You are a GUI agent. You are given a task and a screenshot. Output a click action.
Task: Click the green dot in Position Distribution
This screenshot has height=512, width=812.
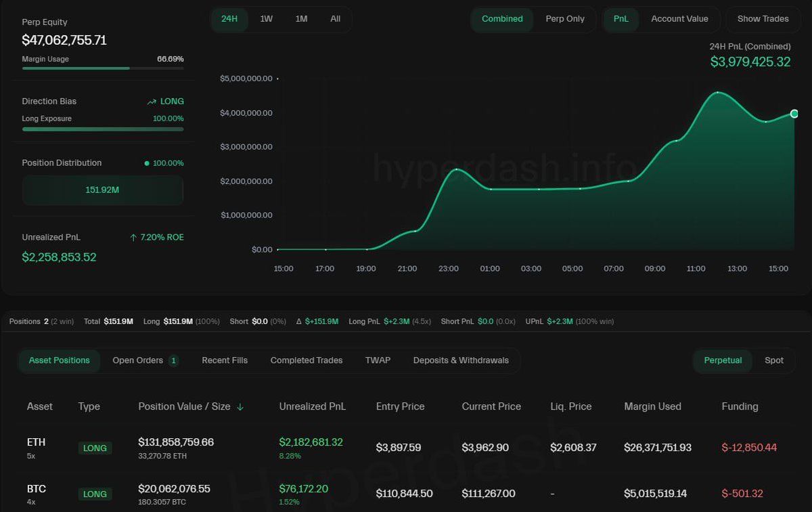click(147, 163)
